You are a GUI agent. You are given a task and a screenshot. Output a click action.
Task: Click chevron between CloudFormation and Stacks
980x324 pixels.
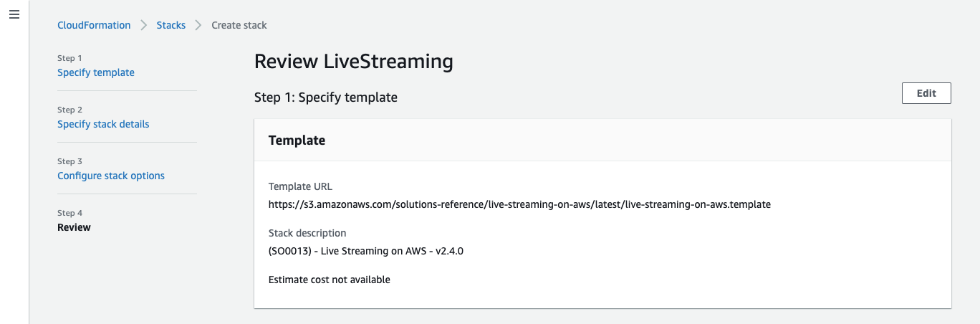point(144,25)
